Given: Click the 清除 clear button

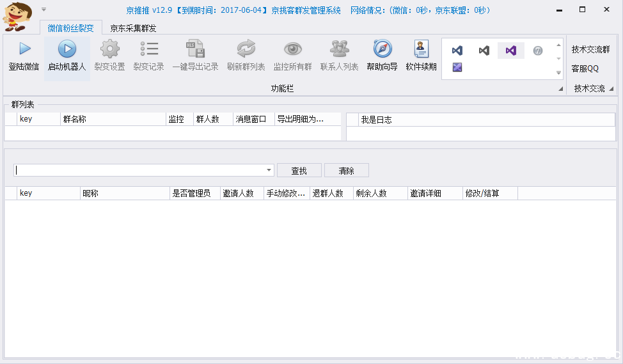Looking at the screenshot, I should click(x=347, y=170).
